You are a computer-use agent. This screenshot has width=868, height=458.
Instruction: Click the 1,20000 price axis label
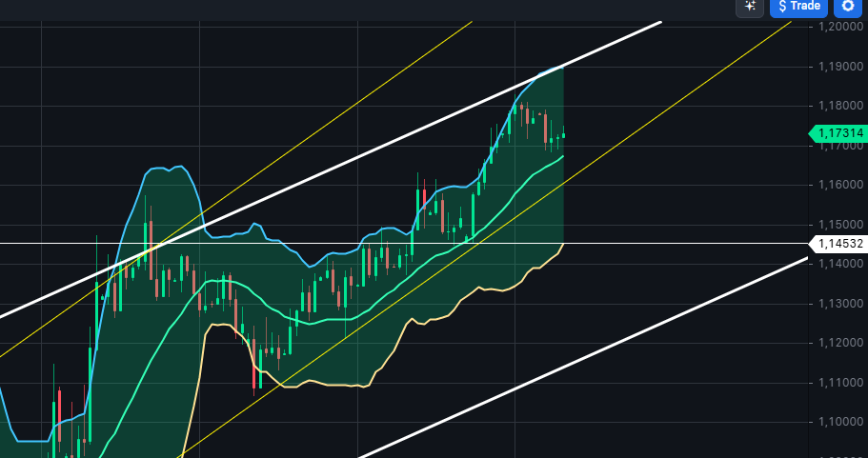tap(840, 27)
